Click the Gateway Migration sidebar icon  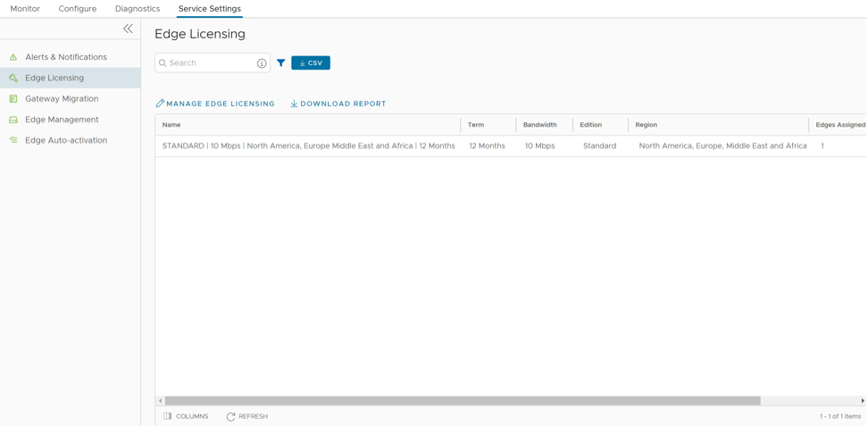13,99
